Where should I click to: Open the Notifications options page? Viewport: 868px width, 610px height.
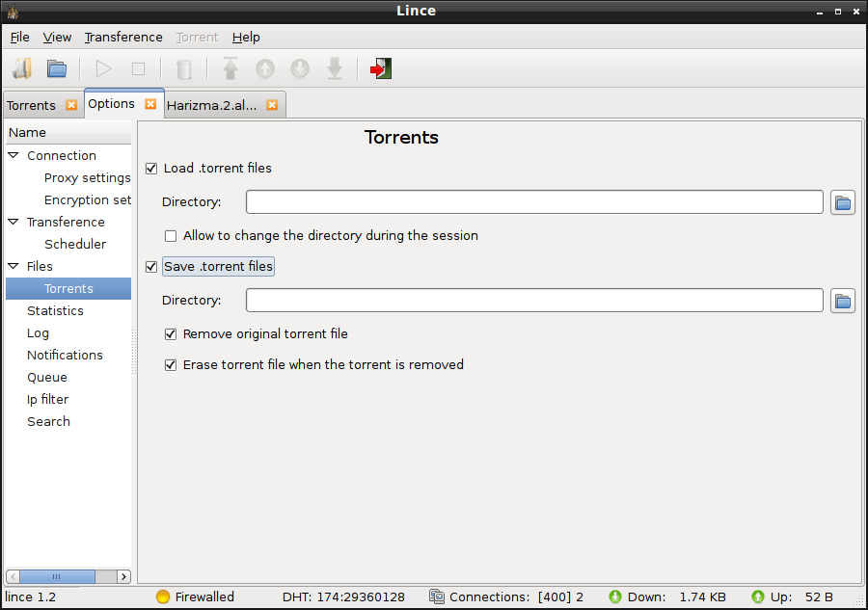pos(65,355)
